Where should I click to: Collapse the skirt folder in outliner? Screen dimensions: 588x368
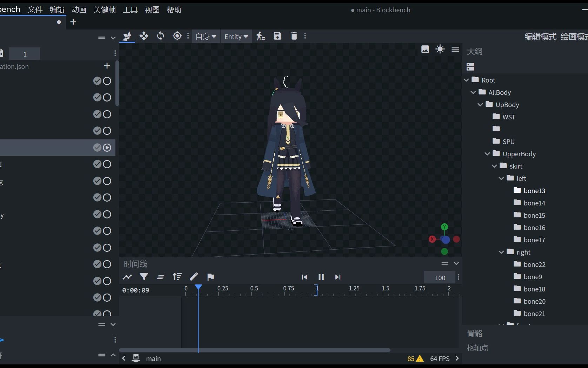(494, 166)
